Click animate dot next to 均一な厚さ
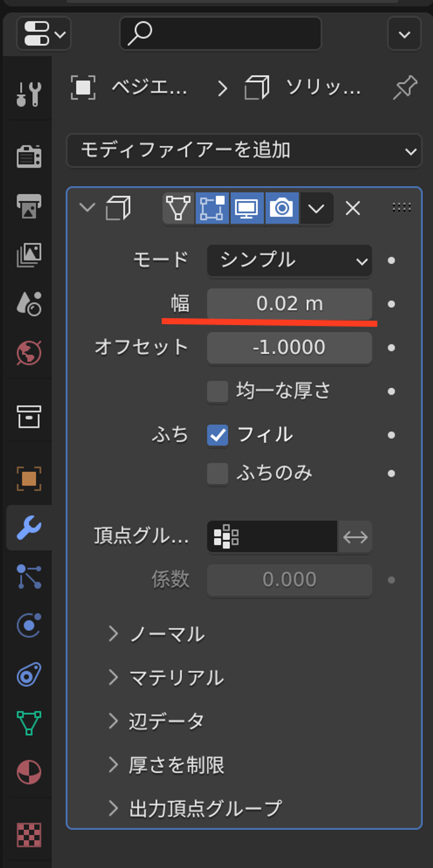 click(392, 391)
